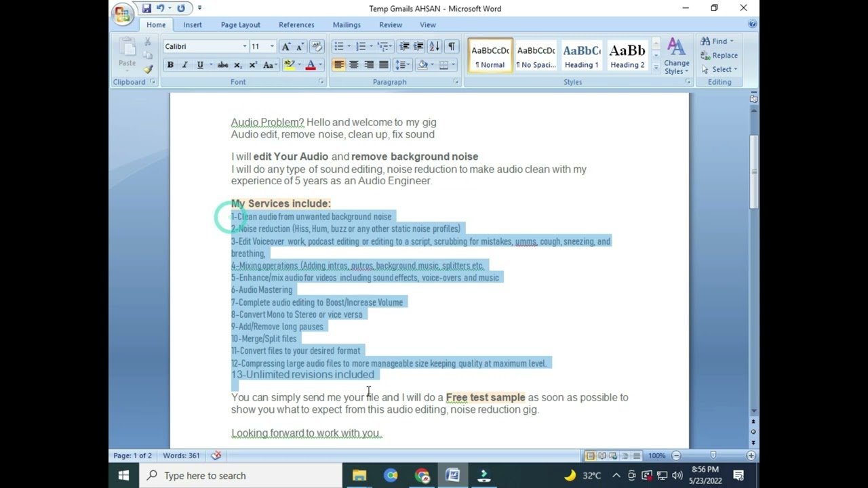Toggle Print Layout view in the status bar
Screen dimensions: 868x488
coord(590,455)
